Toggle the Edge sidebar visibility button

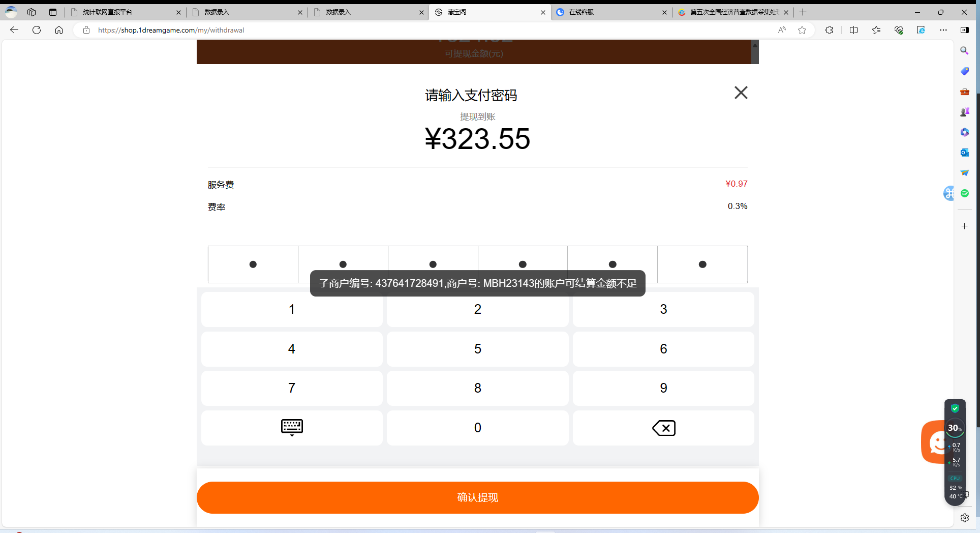point(964,30)
